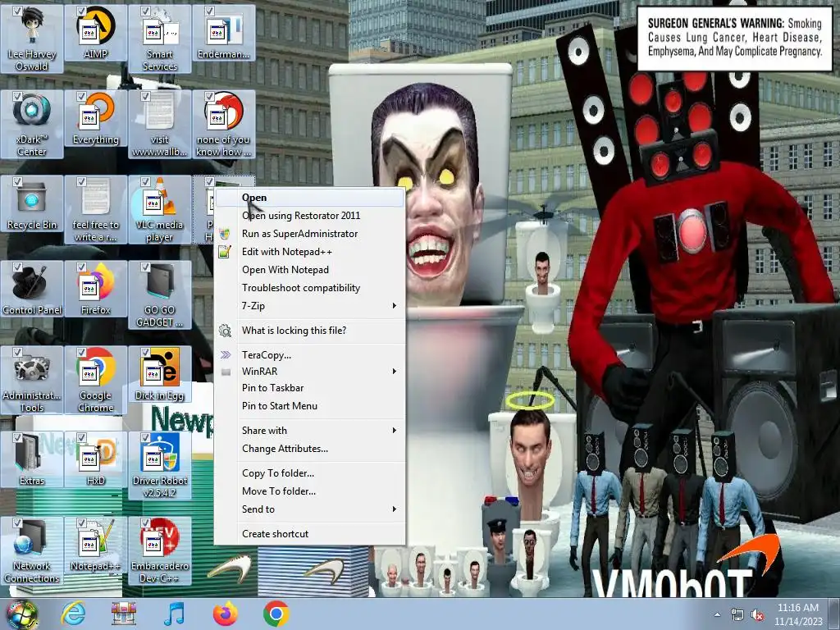Select the Dick in Egg desktop icon

tap(160, 374)
